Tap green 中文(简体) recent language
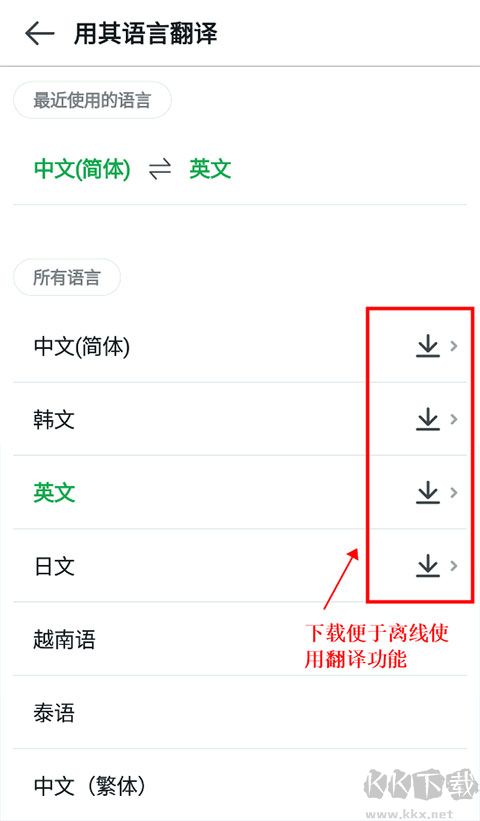Screen dimensions: 480x821 click(x=82, y=169)
